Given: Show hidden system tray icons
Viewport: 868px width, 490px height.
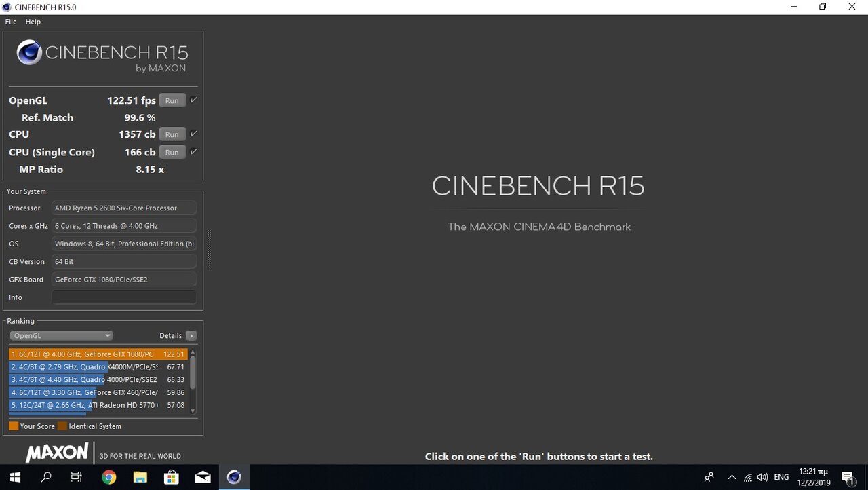Looking at the screenshot, I should click(732, 477).
